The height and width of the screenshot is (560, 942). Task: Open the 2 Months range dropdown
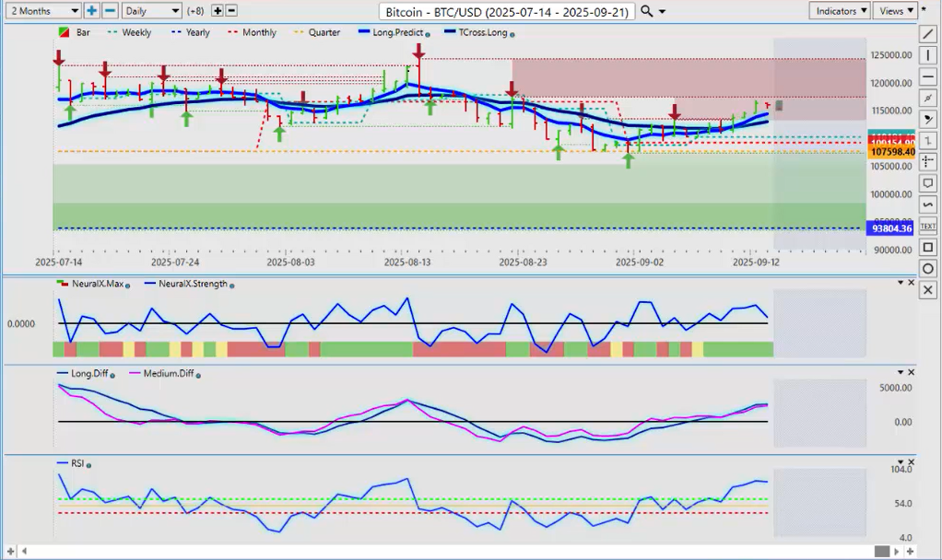click(x=44, y=11)
